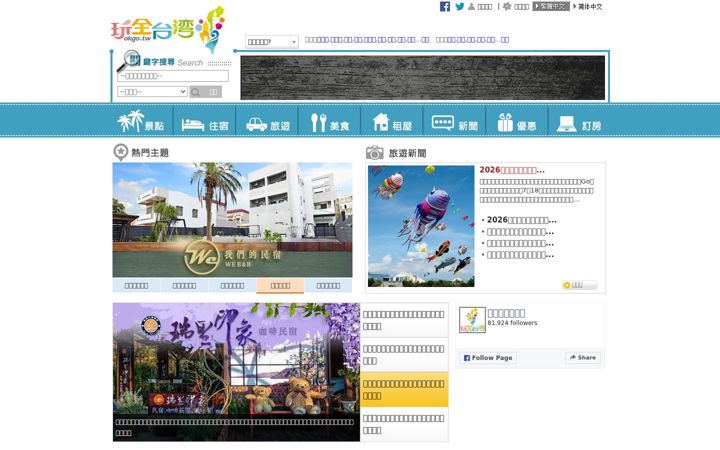Image resolution: width=720 pixels, height=450 pixels.
Task: Select the yellow highlighted entry beside purple banner
Action: [404, 389]
